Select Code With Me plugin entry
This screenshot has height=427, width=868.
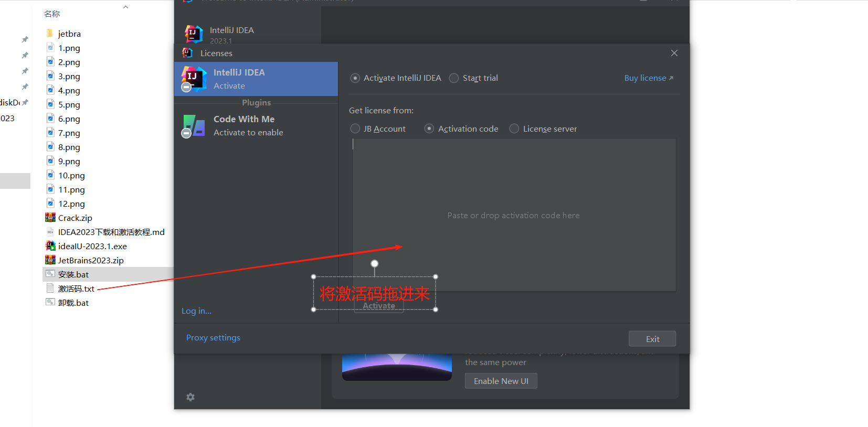click(256, 126)
